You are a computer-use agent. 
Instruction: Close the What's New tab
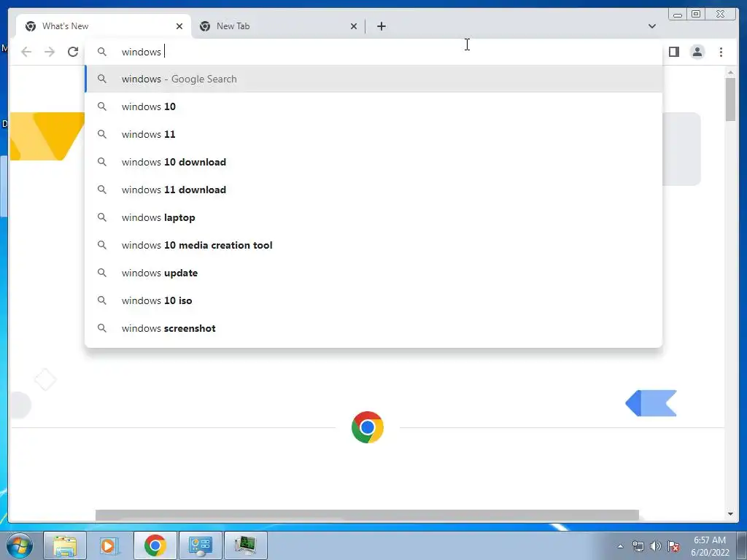pyautogui.click(x=179, y=26)
